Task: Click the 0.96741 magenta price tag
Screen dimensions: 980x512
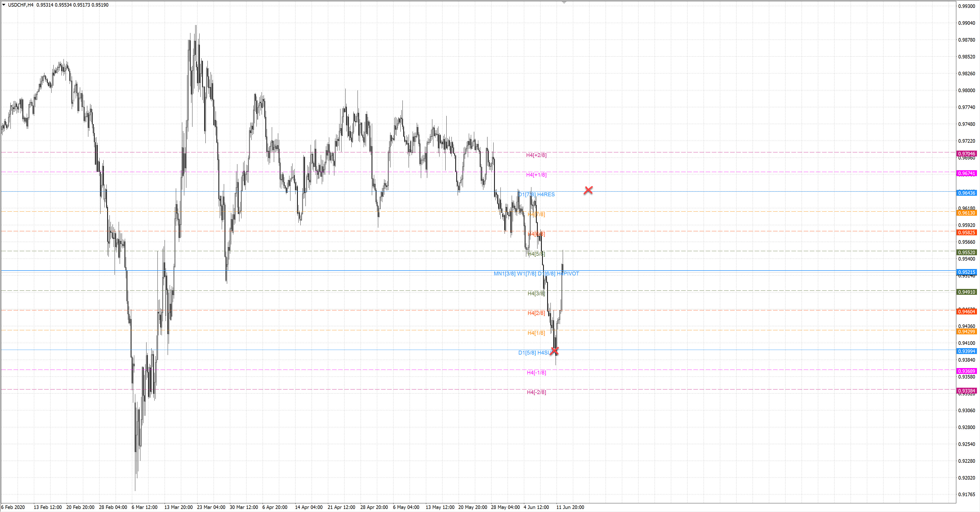Action: [966, 174]
